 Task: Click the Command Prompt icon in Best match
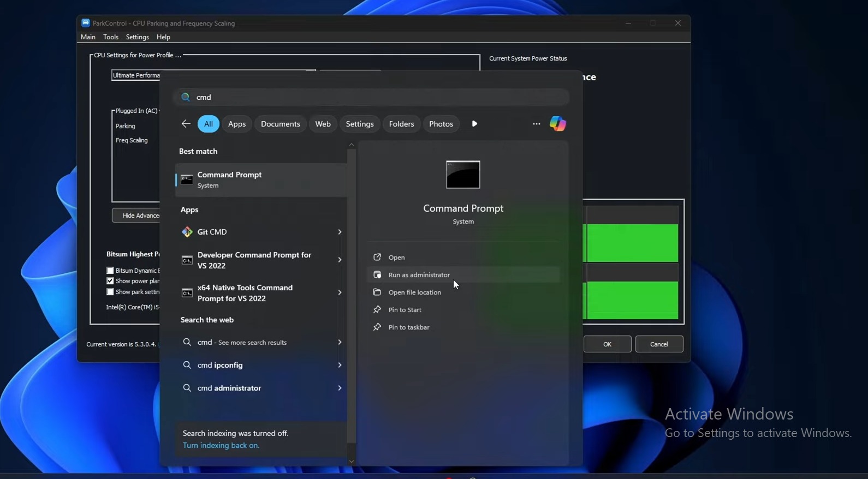187,180
